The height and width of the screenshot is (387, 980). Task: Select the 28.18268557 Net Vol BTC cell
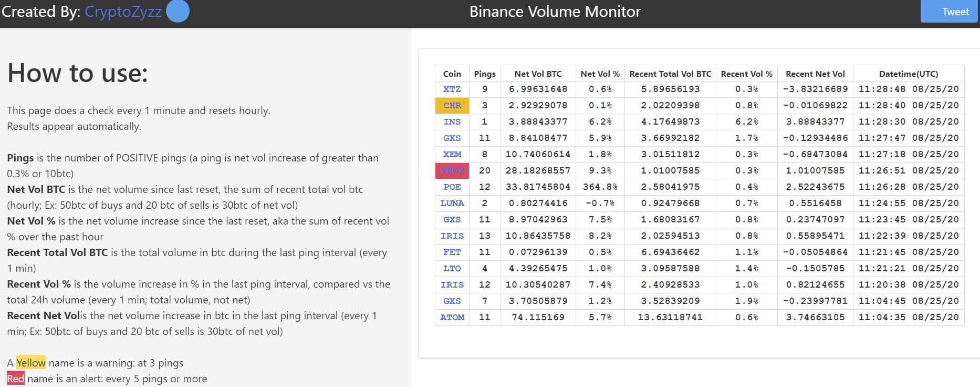point(538,171)
